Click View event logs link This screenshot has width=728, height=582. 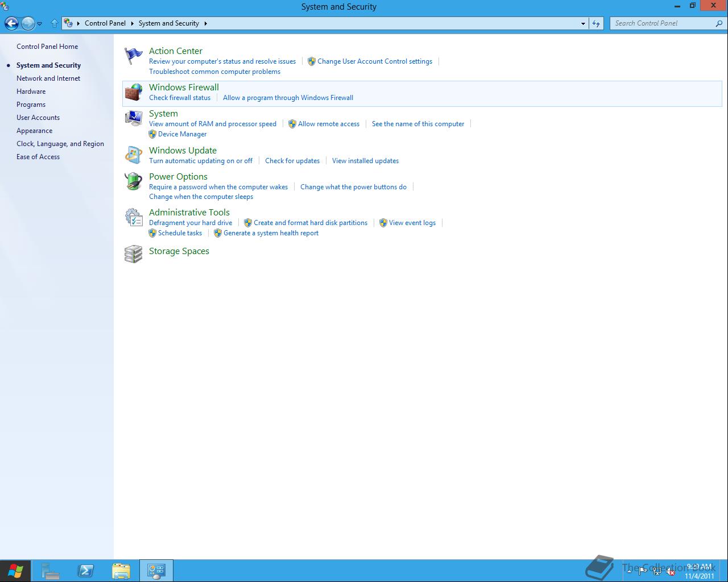click(412, 223)
